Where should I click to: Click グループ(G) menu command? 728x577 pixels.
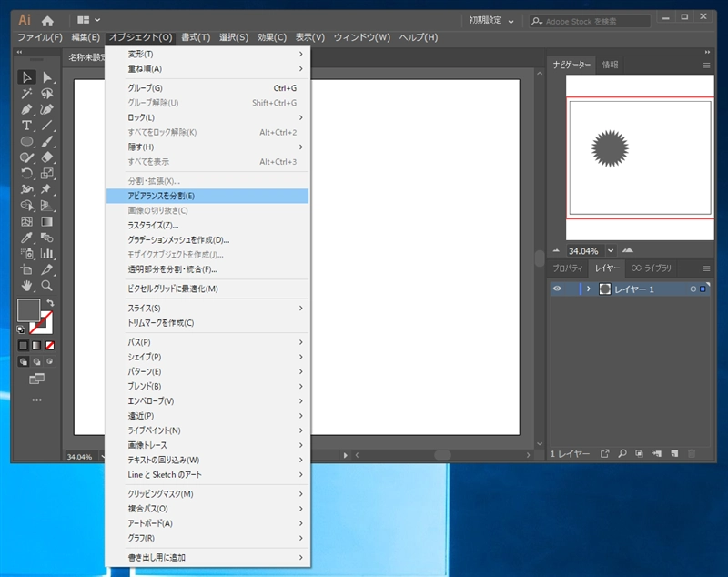207,88
